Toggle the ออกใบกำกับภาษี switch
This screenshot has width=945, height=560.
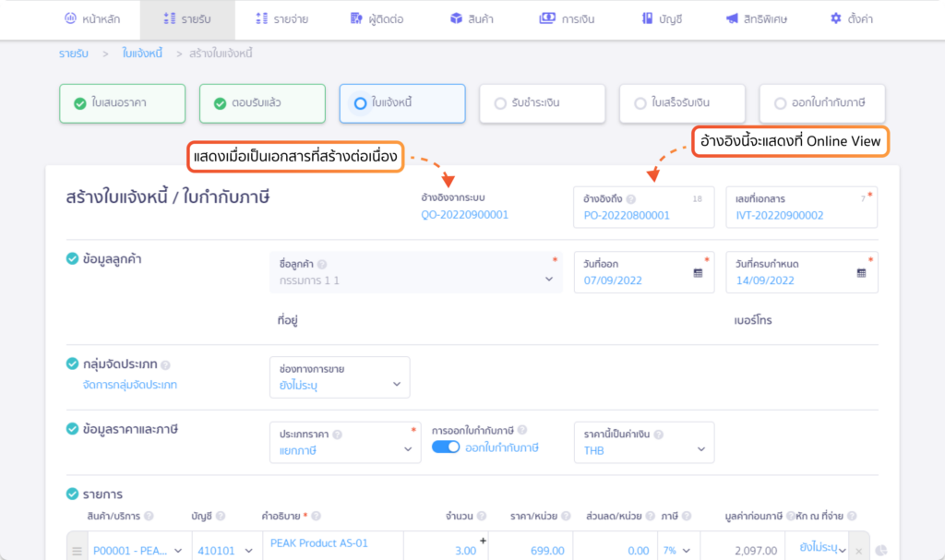[446, 447]
